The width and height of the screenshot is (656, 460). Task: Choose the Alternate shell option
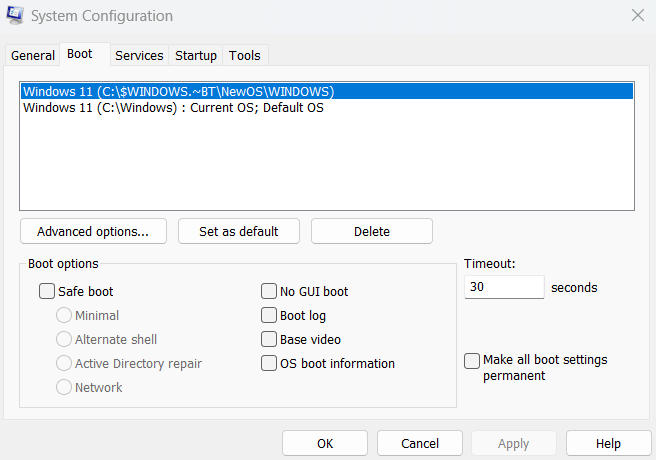click(x=64, y=339)
